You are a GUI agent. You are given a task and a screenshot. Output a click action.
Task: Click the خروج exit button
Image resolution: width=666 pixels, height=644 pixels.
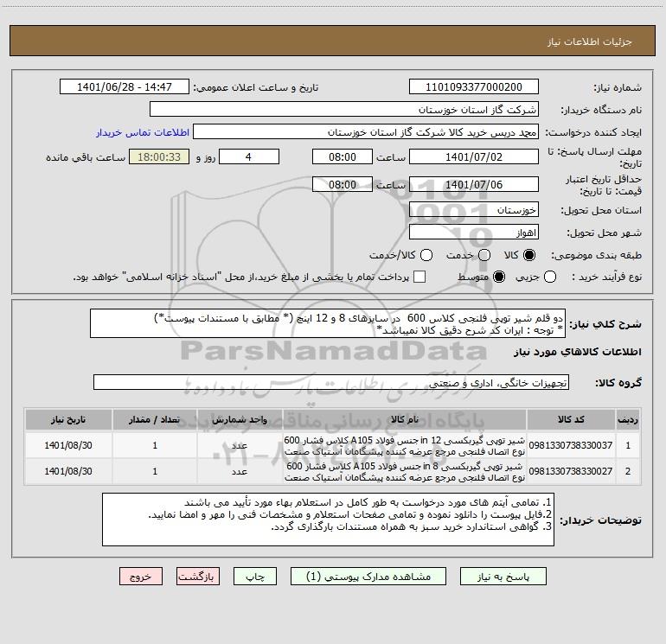pyautogui.click(x=141, y=576)
